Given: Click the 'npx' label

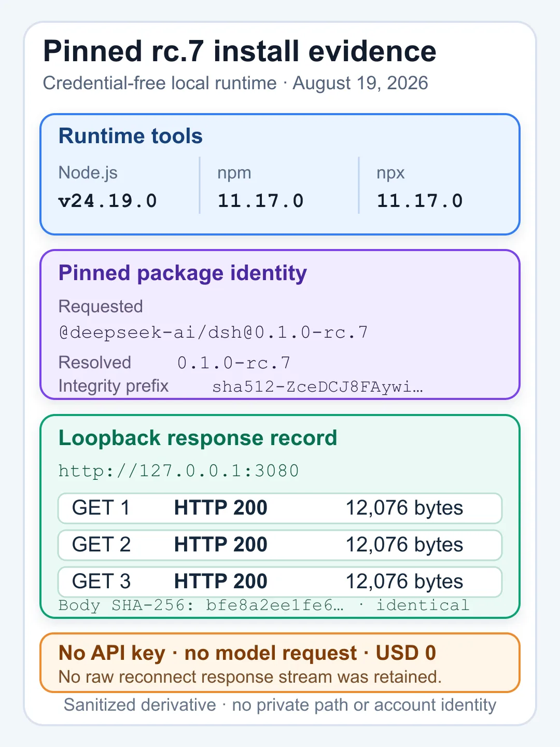Looking at the screenshot, I should (x=390, y=174).
